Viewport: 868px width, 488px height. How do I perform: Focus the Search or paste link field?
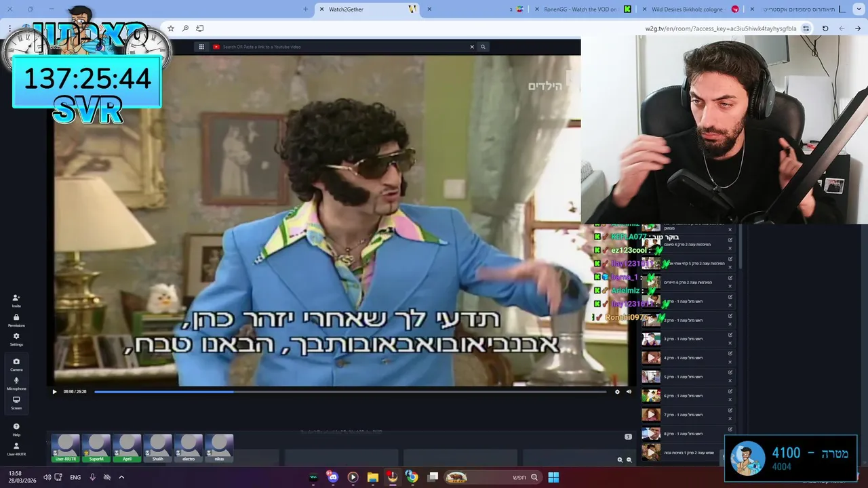342,47
